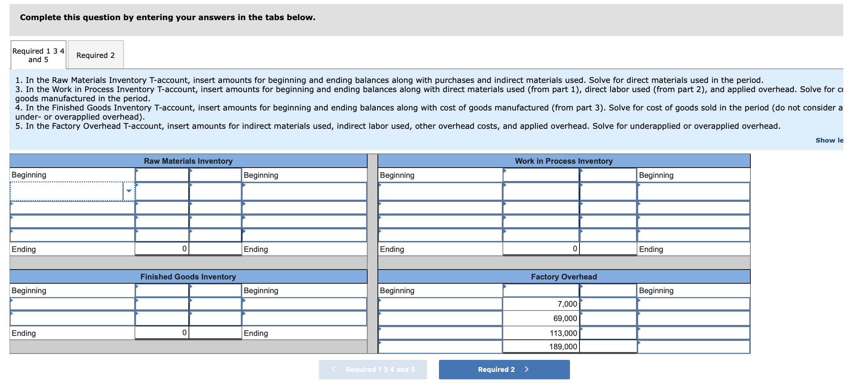
Task: Click the Factory Overhead 7,000 amount cell
Action: point(541,304)
